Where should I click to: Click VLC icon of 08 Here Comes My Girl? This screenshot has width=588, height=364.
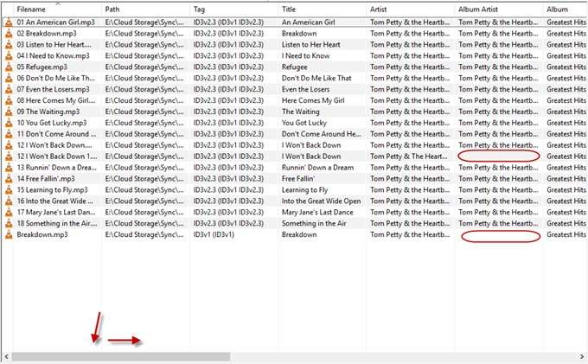point(9,101)
